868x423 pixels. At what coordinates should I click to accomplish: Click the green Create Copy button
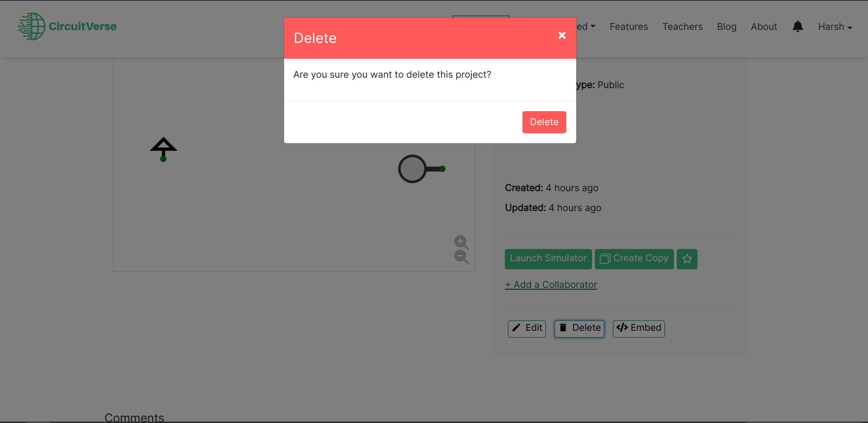[x=634, y=258]
